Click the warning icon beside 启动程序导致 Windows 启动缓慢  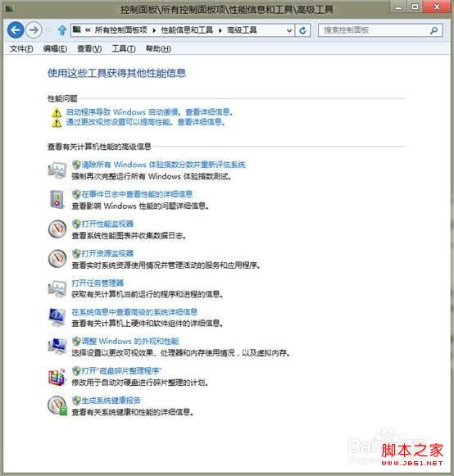57,112
